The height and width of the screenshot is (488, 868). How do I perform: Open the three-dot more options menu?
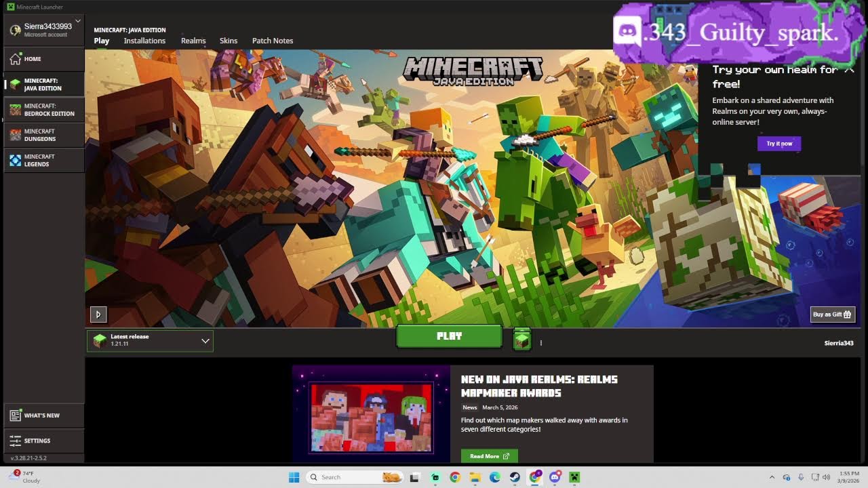point(541,343)
